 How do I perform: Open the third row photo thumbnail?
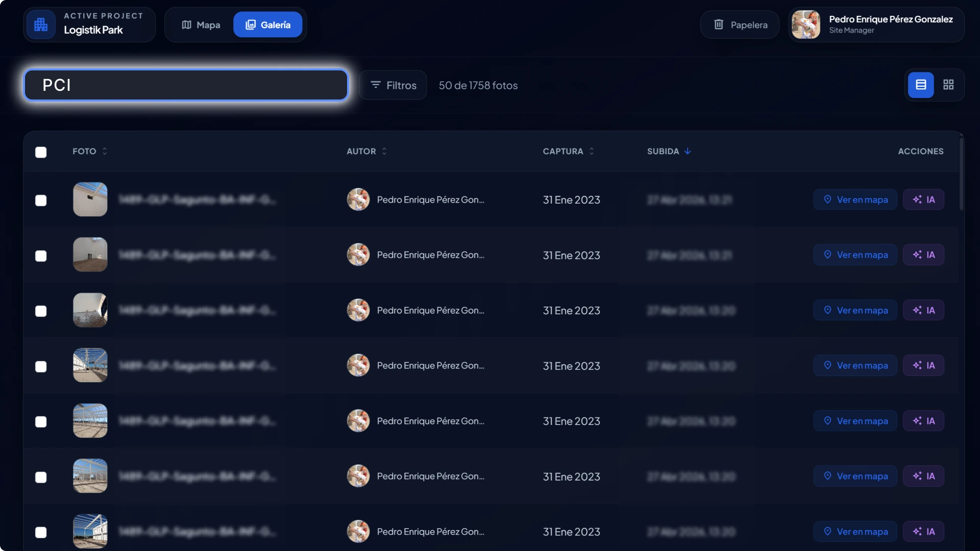[90, 310]
